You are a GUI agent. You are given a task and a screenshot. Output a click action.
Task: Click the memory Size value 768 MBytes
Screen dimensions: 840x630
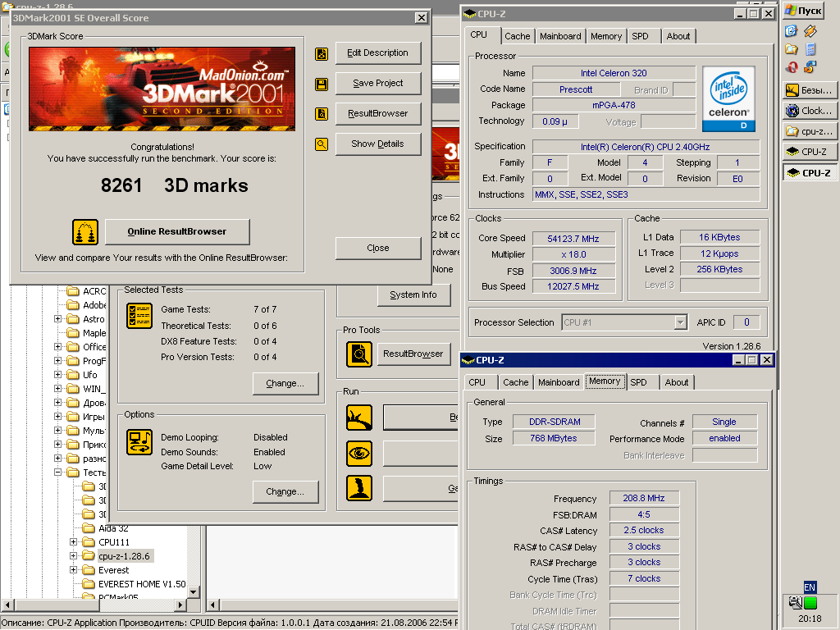pos(554,438)
